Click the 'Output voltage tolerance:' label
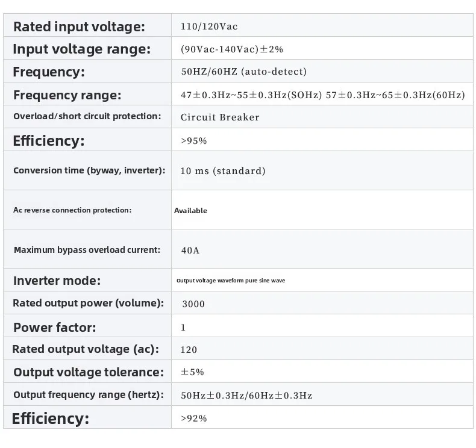This screenshot has width=476, height=448. (88, 372)
